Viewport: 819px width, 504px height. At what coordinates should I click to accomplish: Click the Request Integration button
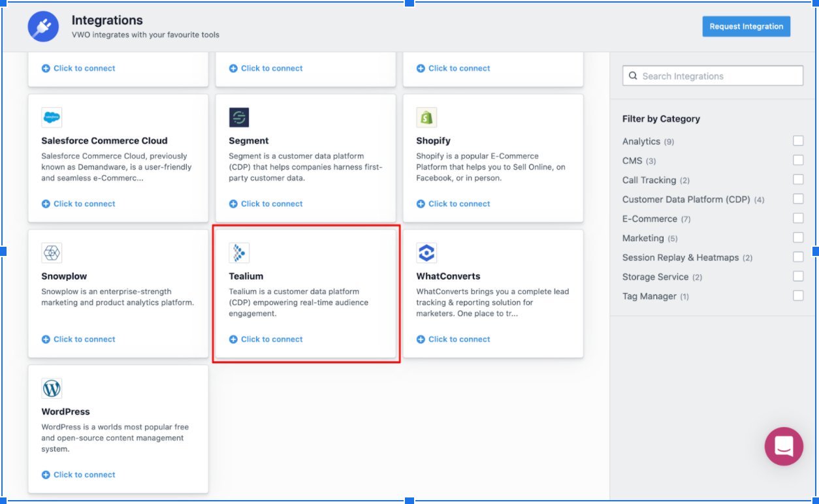tap(747, 27)
